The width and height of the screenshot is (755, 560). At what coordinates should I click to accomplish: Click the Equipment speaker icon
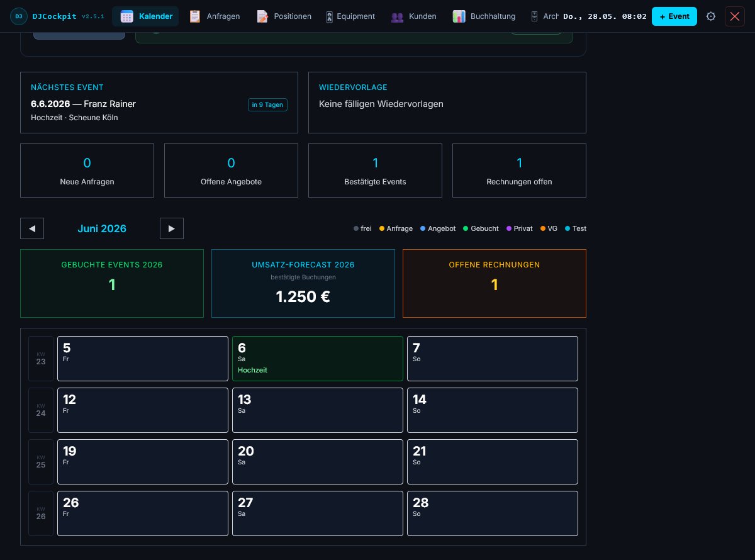tap(330, 17)
